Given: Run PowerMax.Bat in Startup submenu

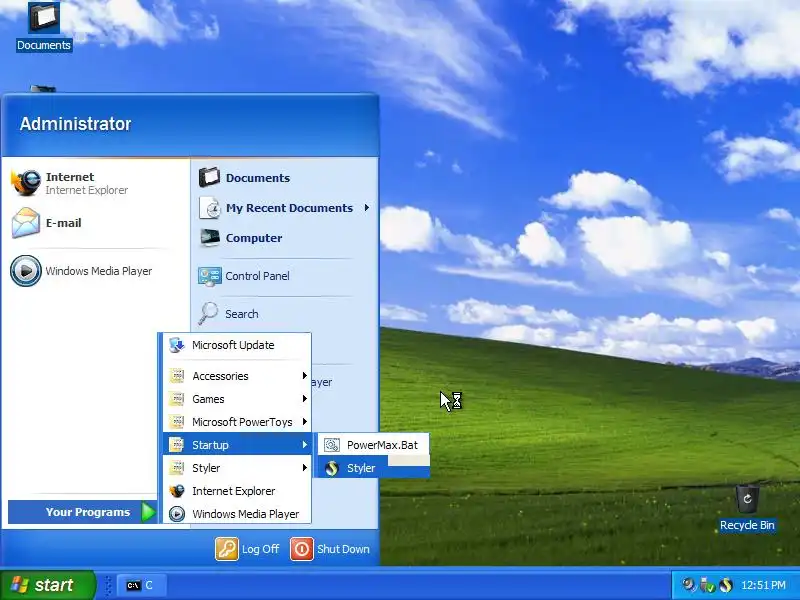Looking at the screenshot, I should [373, 445].
